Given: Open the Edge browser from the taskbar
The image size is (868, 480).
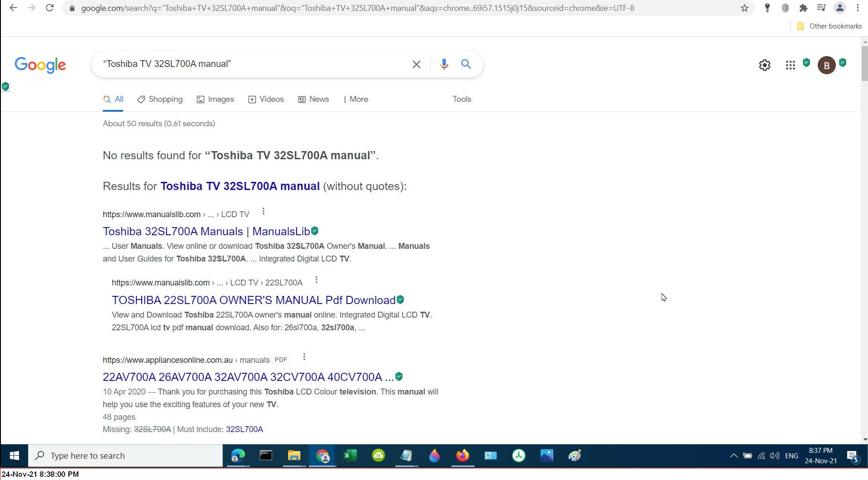Looking at the screenshot, I should point(238,456).
